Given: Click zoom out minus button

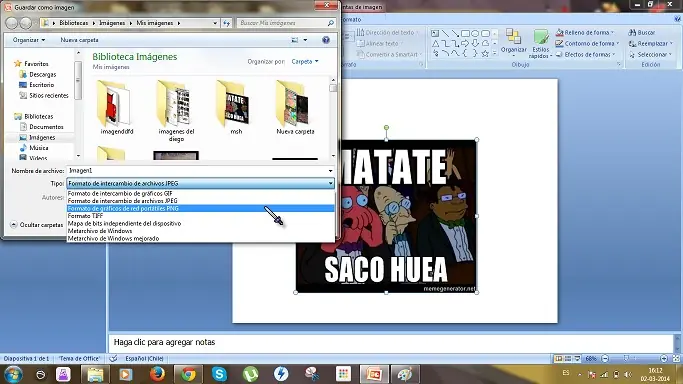Looking at the screenshot, I should coord(605,359).
